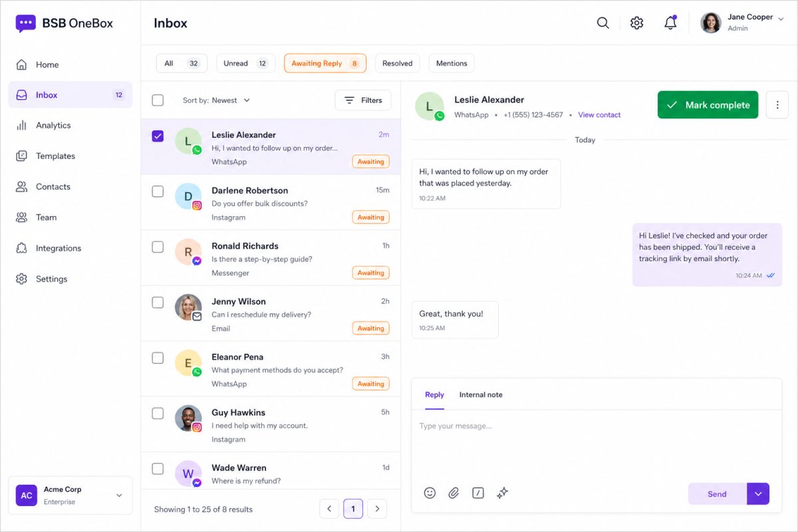Select the Mentions tab
This screenshot has height=532, width=798.
click(x=452, y=63)
